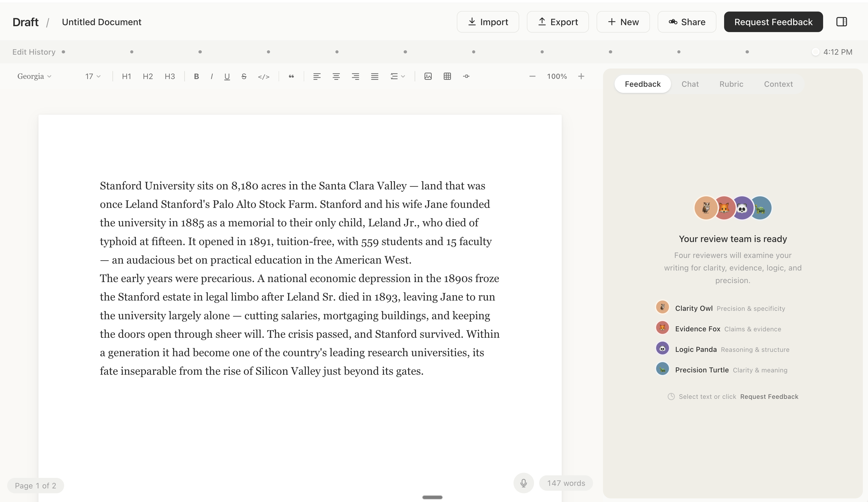Apply strikethrough to text
Viewport: 868px width, 502px height.
[244, 76]
